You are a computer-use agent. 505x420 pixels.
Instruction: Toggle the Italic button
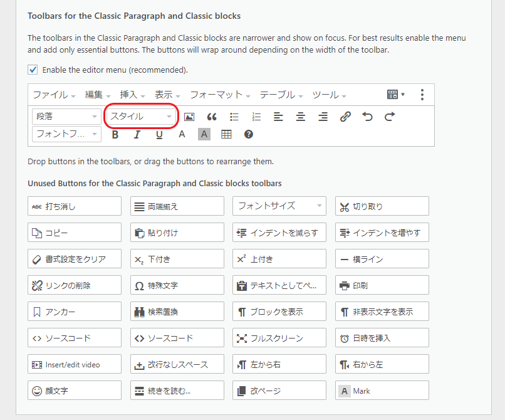pos(137,134)
